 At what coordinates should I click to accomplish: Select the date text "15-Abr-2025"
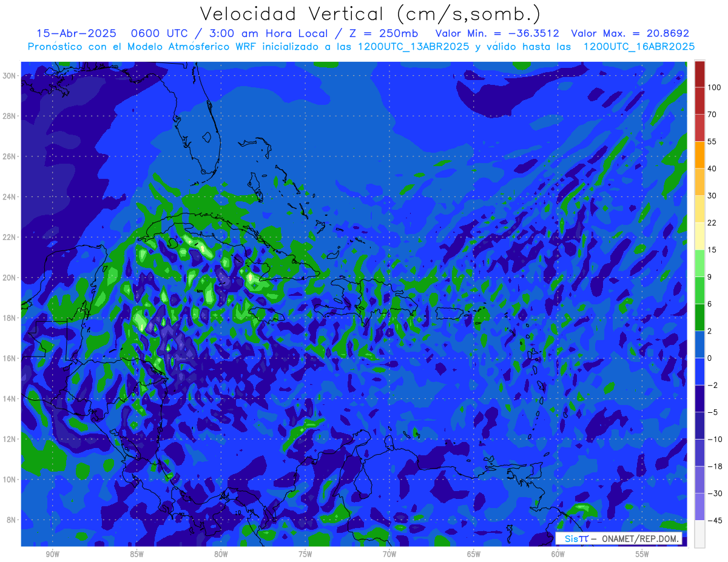(x=76, y=33)
